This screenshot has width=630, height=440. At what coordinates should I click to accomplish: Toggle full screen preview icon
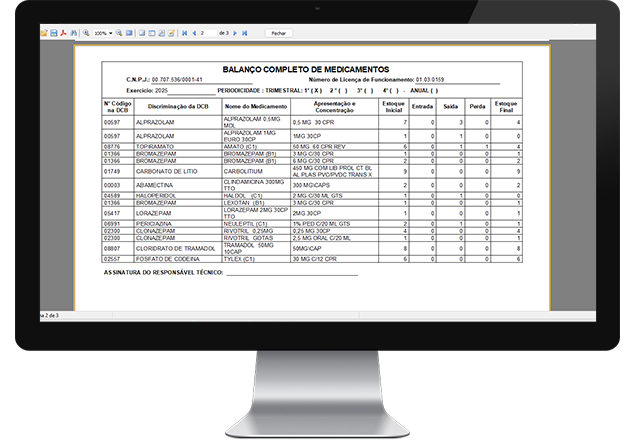[129, 33]
